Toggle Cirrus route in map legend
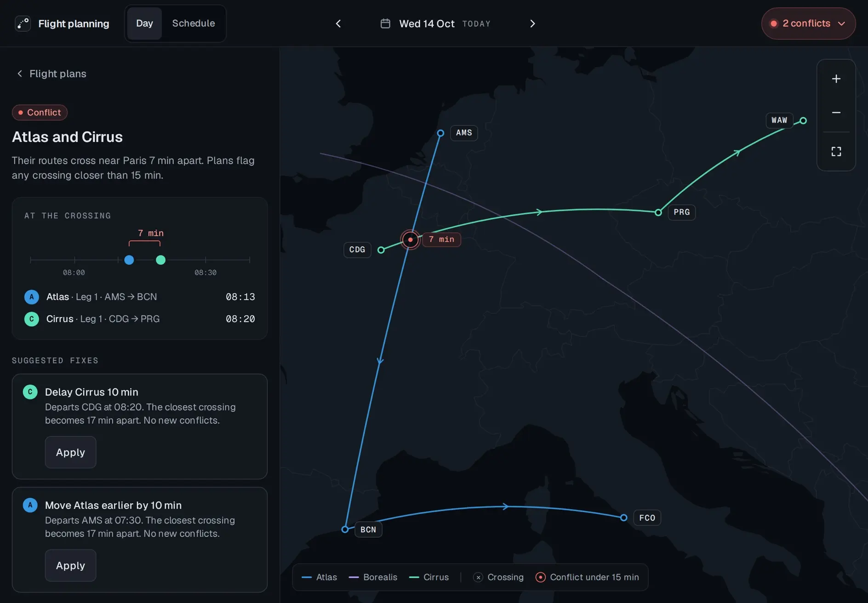The height and width of the screenshot is (603, 868). coord(428,577)
